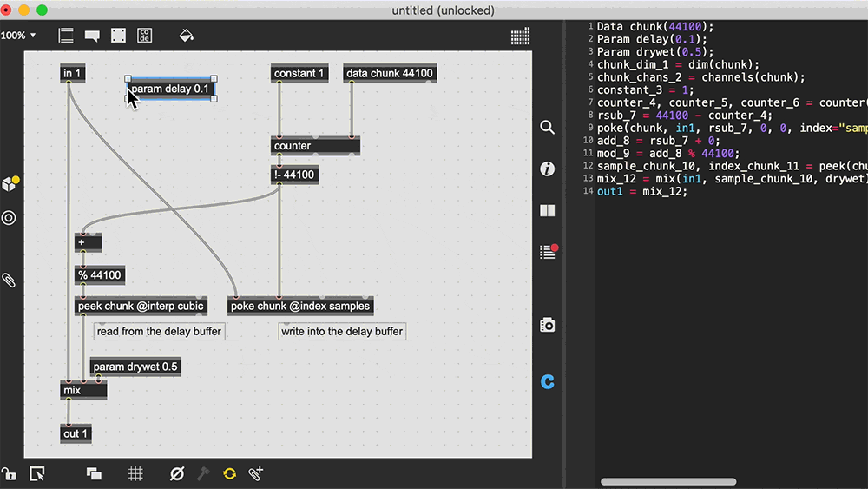Open the inspector info icon
Viewport: 868px width, 489px height.
click(547, 169)
